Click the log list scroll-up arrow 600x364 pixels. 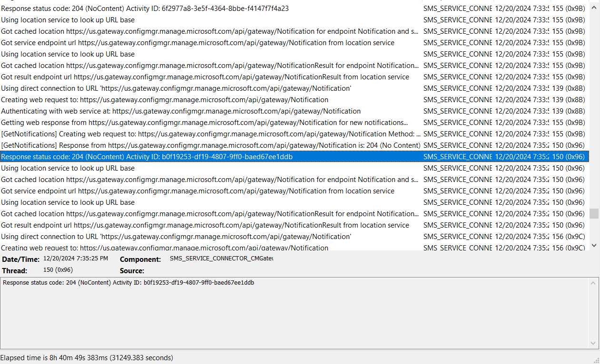[593, 7]
